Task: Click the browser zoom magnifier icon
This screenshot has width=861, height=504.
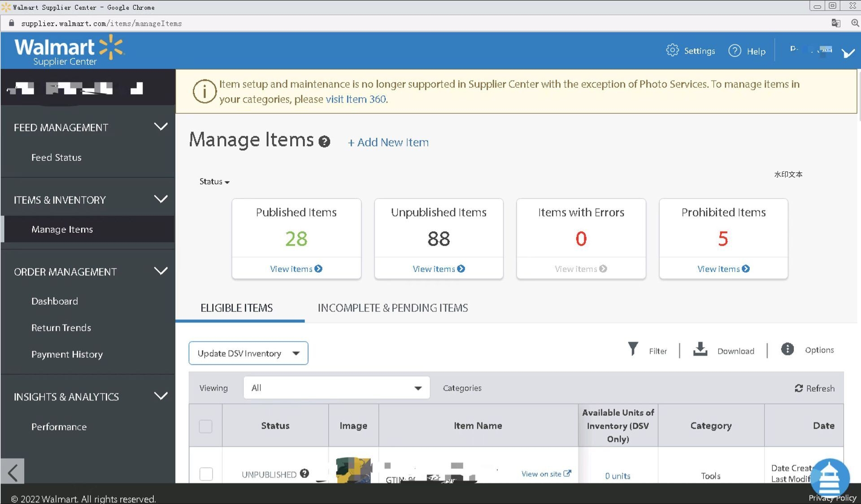Action: pyautogui.click(x=855, y=23)
